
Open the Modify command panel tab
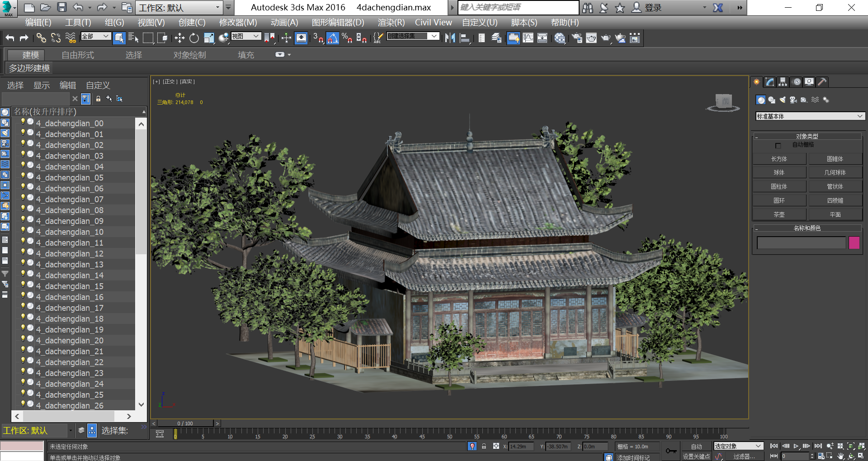point(769,82)
